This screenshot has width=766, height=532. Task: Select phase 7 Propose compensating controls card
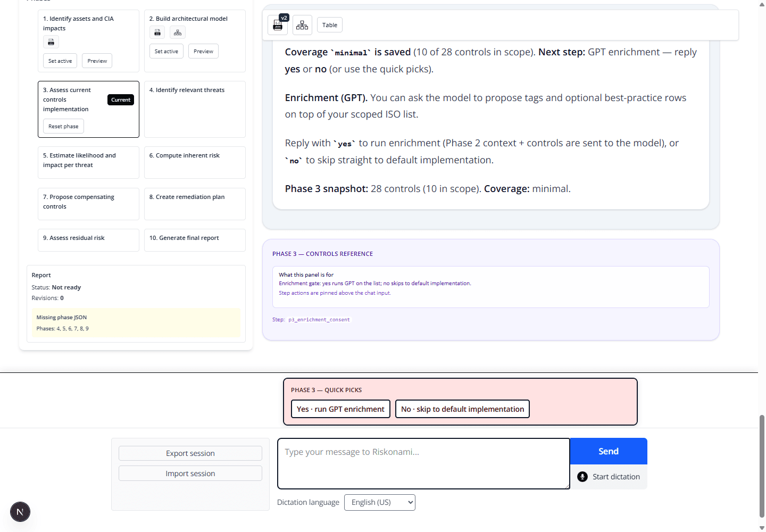tap(88, 204)
